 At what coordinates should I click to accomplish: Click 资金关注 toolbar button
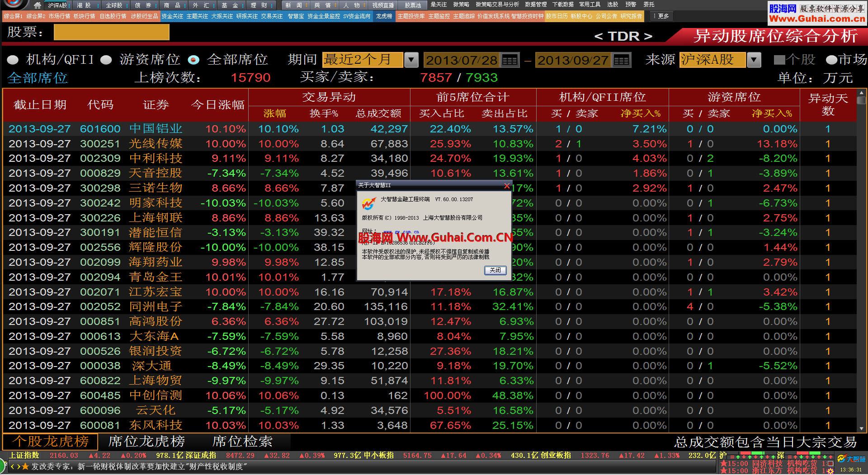(173, 16)
